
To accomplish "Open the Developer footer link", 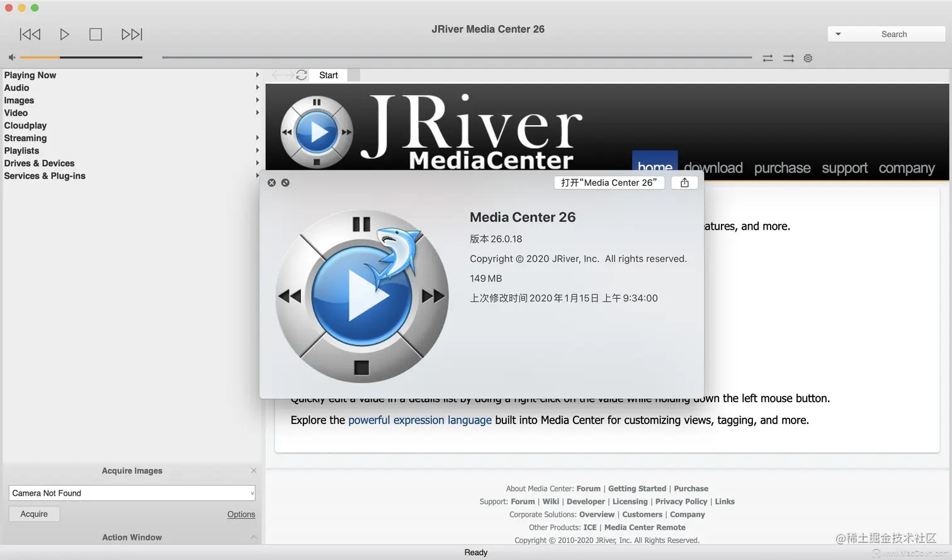I will 586,501.
